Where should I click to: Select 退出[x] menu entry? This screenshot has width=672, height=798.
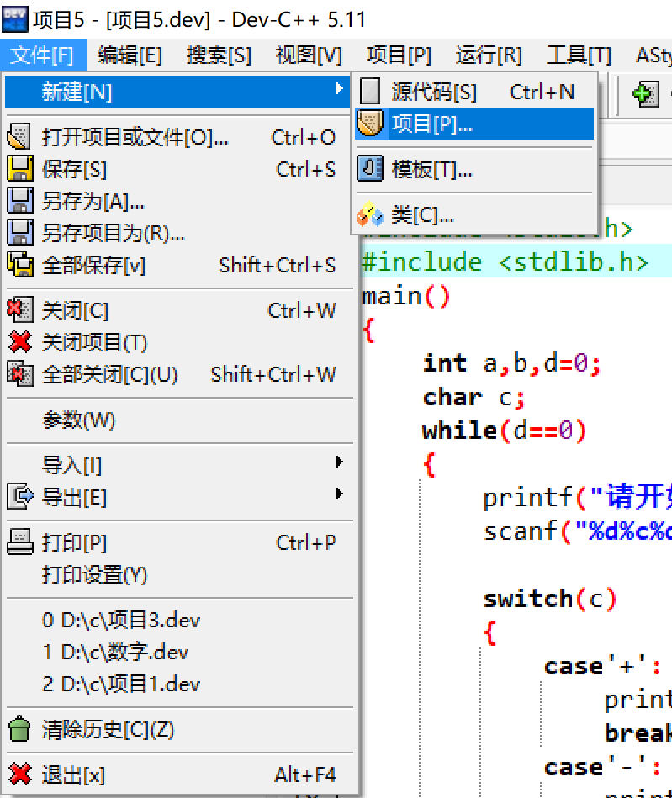pos(178,774)
